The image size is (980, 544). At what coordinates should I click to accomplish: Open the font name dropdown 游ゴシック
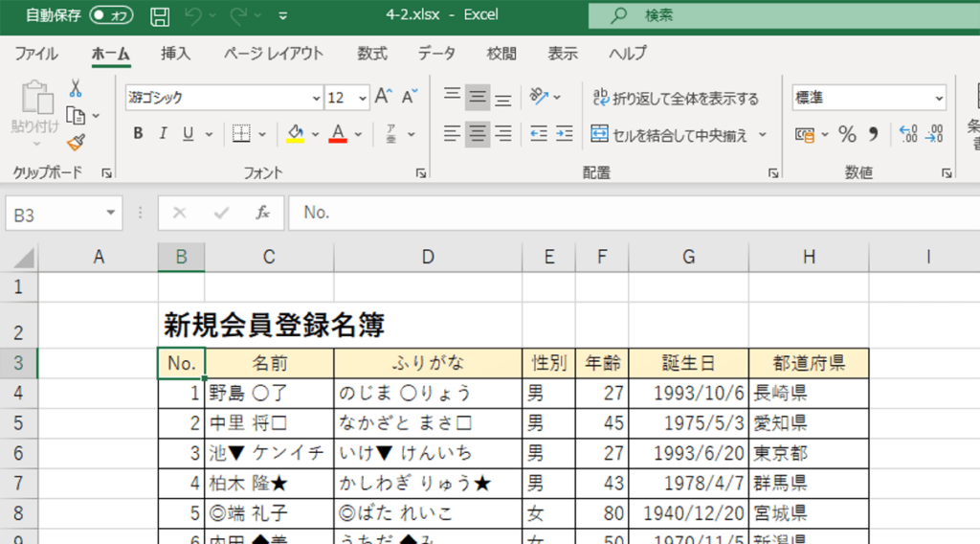pos(316,99)
